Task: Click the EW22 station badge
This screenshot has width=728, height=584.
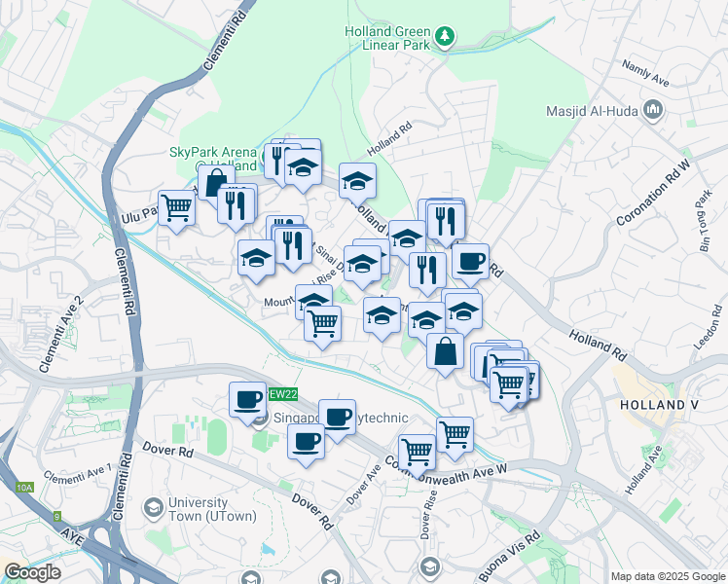Action: click(283, 394)
